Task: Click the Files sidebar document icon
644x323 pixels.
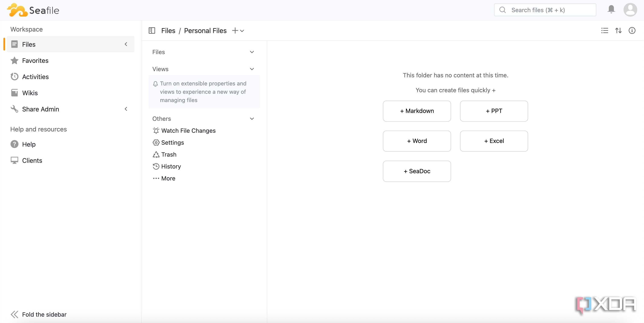Action: (x=14, y=44)
